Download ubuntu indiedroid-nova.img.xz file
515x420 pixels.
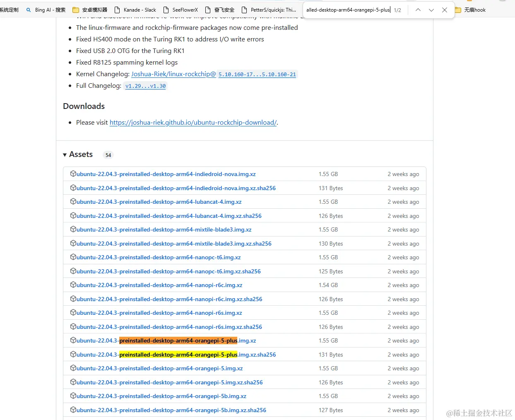click(166, 174)
